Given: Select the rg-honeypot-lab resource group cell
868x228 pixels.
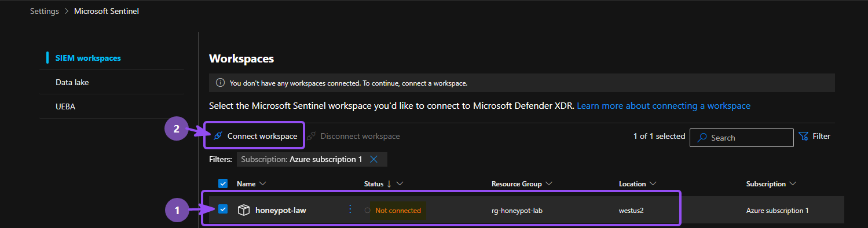Looking at the screenshot, I should [517, 211].
